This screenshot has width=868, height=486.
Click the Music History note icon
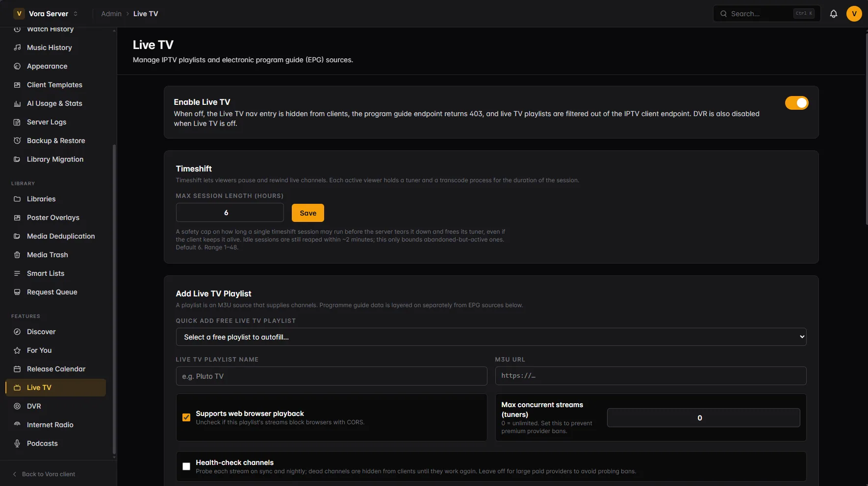17,48
